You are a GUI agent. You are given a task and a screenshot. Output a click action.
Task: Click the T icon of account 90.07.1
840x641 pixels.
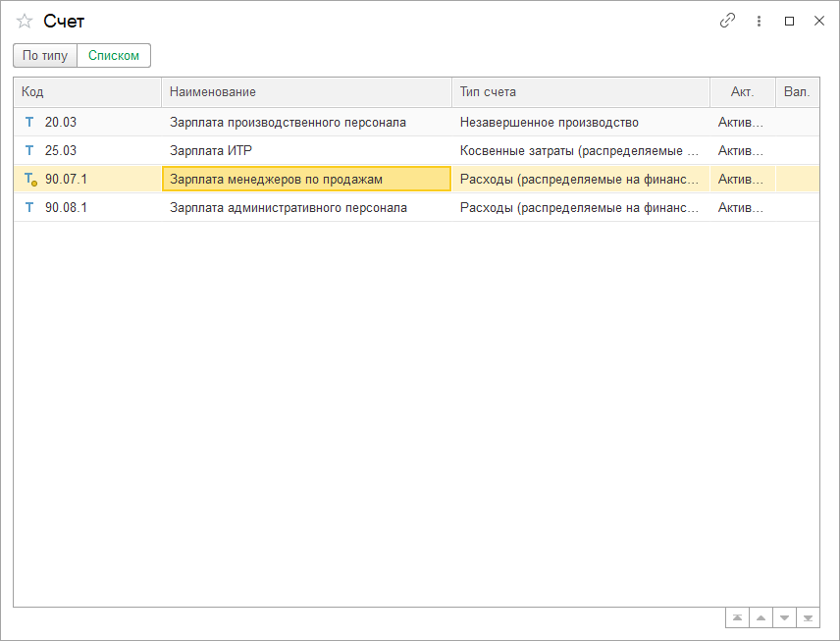pyautogui.click(x=29, y=180)
